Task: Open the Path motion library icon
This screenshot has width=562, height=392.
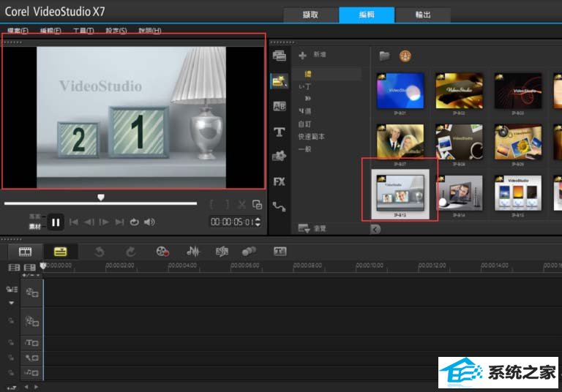Action: point(280,207)
